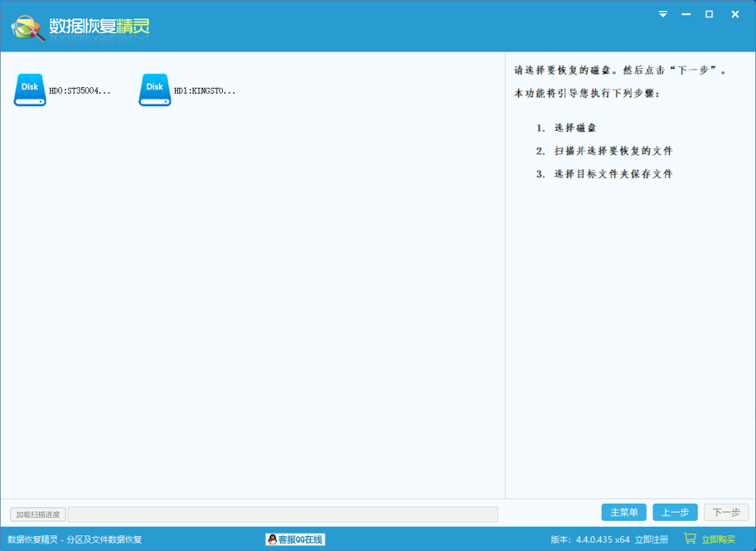
Task: Select the HD0:ST35004 disk icon
Action: pos(30,89)
